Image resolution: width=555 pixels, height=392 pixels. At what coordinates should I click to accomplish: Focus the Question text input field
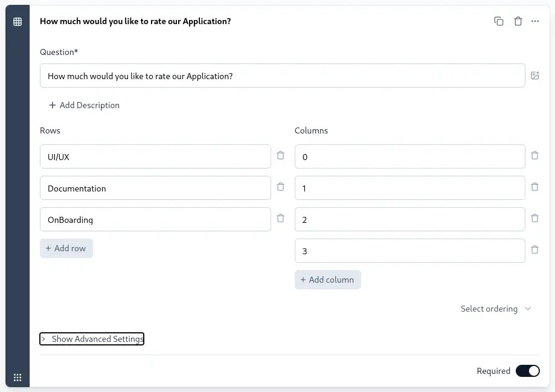pos(282,76)
